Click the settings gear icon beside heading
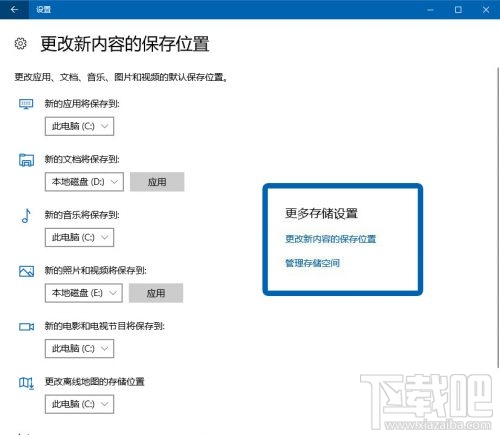Screen dimensions: 500x435 click(x=20, y=44)
